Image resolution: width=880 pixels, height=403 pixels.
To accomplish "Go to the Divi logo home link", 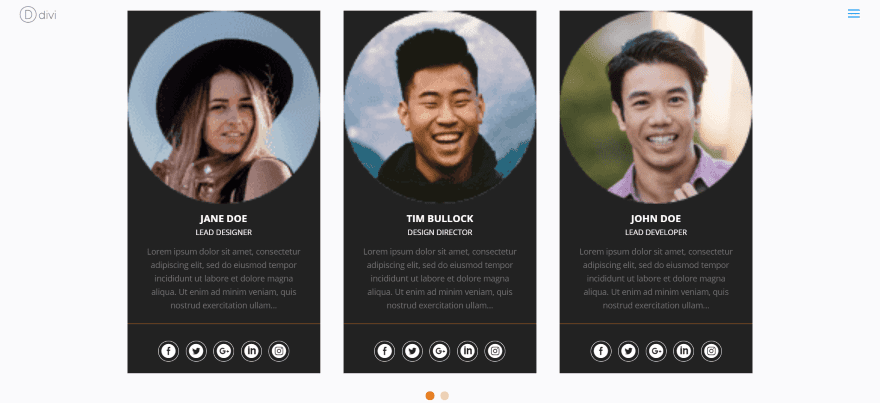I will pos(38,15).
